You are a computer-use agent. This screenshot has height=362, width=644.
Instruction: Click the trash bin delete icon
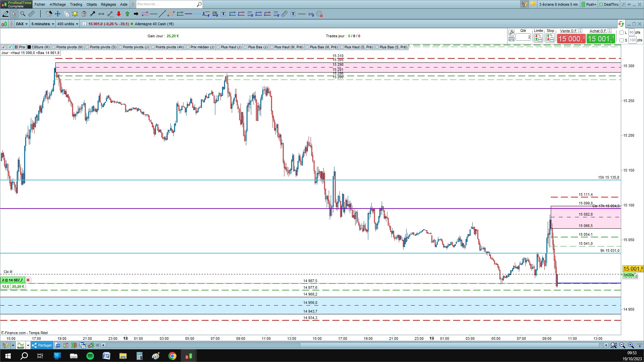tap(84, 14)
